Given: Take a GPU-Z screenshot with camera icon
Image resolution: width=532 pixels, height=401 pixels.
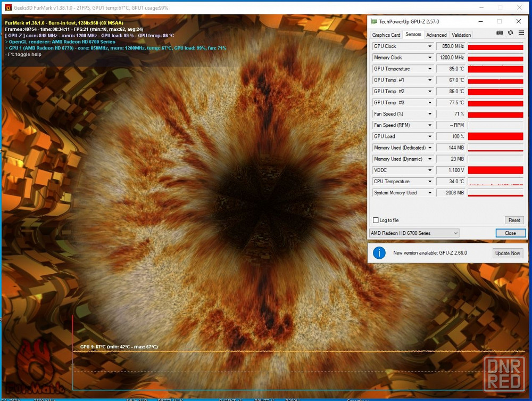Looking at the screenshot, I should pos(500,32).
